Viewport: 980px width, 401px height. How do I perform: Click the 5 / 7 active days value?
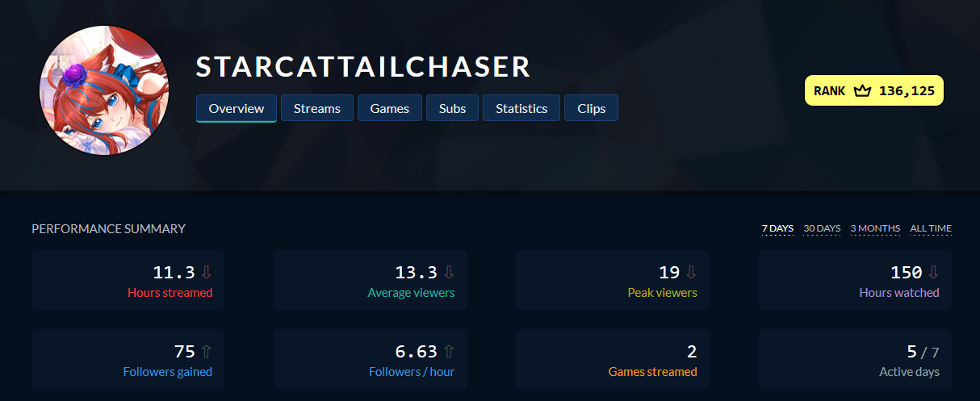(923, 352)
